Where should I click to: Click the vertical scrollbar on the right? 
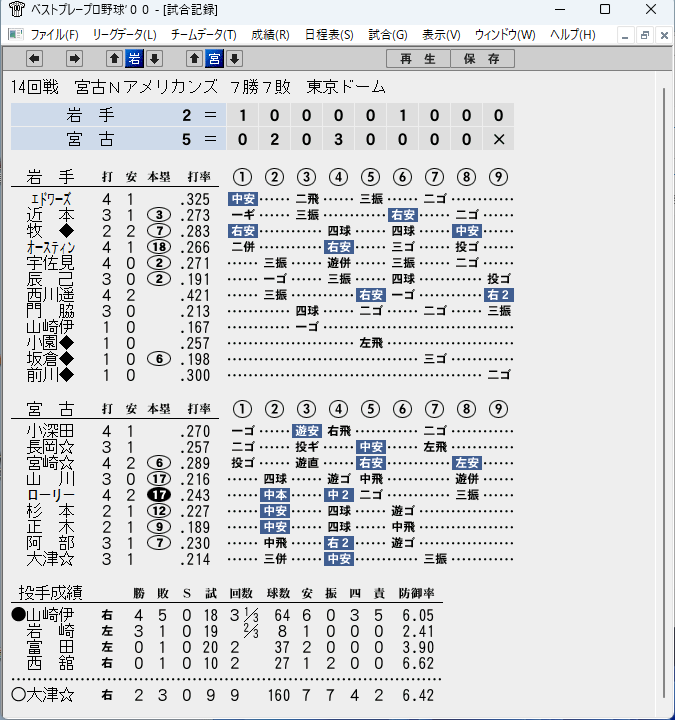664,393
